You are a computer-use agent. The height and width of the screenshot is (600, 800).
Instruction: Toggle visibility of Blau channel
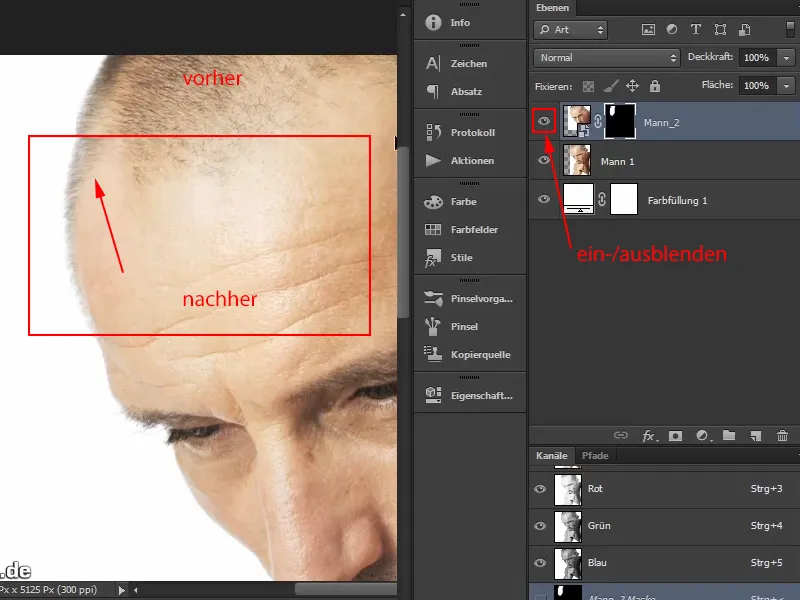click(540, 563)
